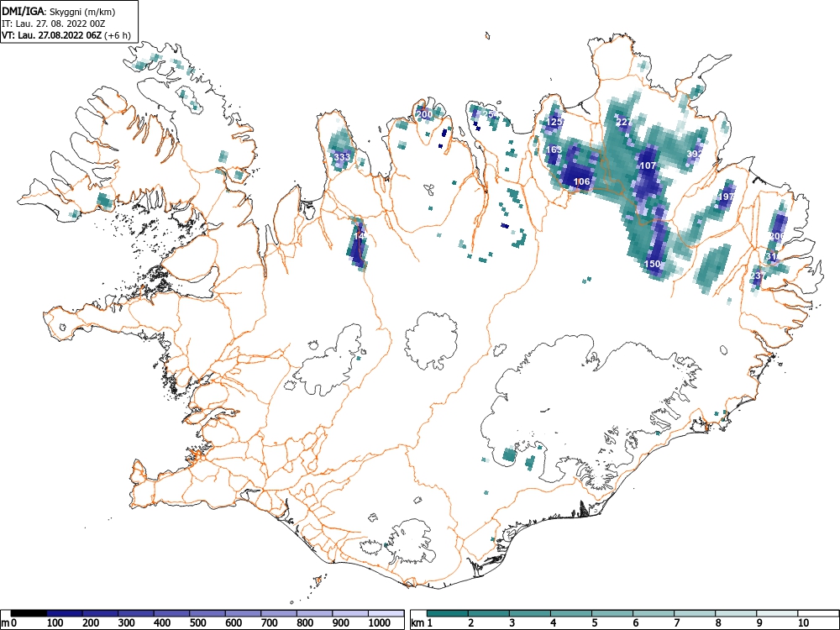Click the 500 tick label in the metre legend
840x630 pixels.
(x=198, y=622)
